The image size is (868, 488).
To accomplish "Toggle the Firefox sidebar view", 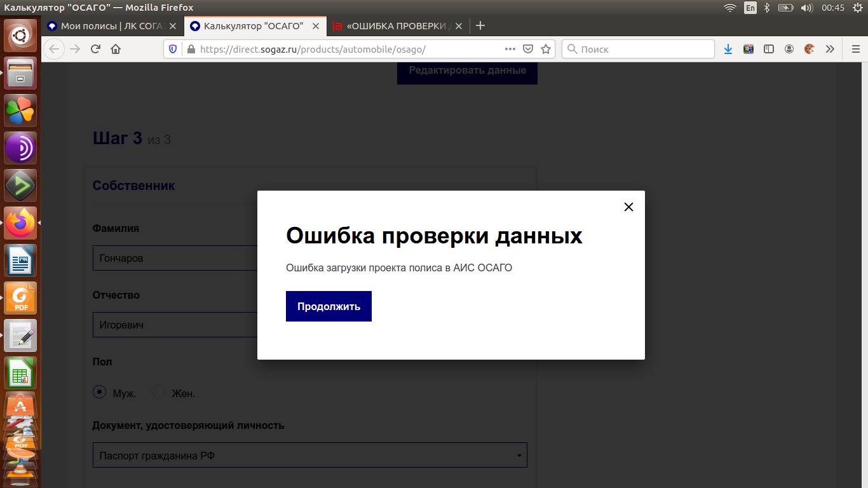I will 769,49.
